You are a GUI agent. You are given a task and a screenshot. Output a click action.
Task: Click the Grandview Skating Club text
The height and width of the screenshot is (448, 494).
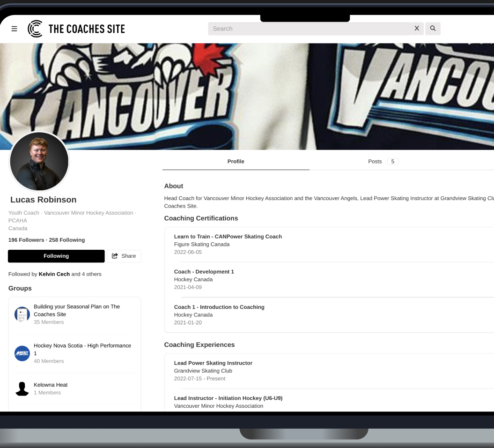pos(203,371)
